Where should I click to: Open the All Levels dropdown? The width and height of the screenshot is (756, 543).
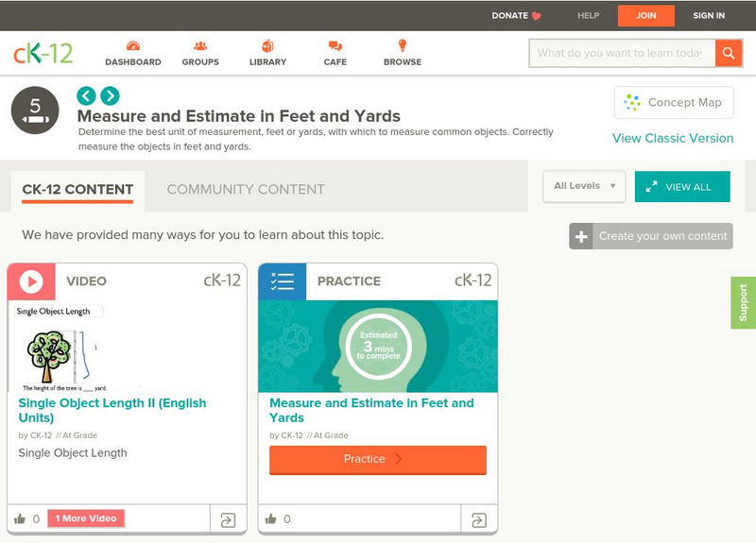tap(584, 186)
